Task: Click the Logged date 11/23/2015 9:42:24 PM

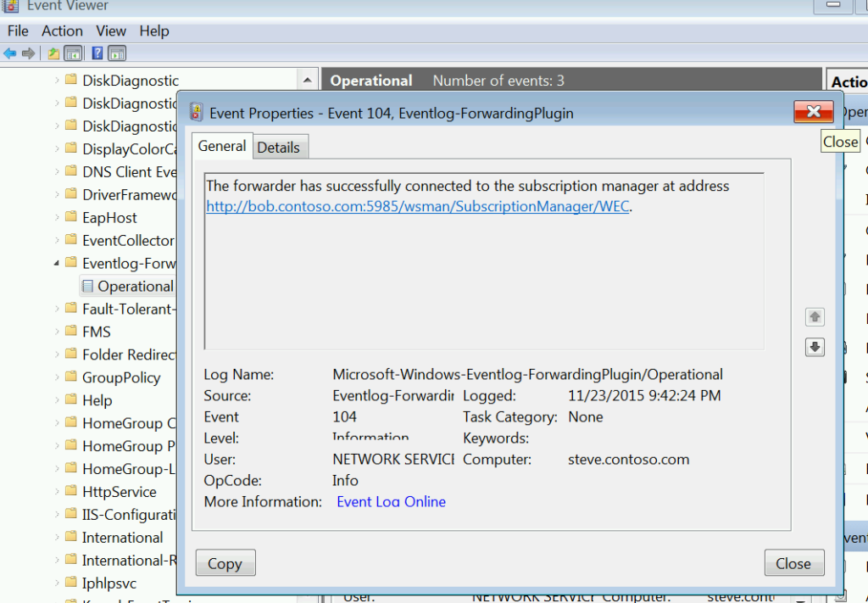Action: point(644,396)
